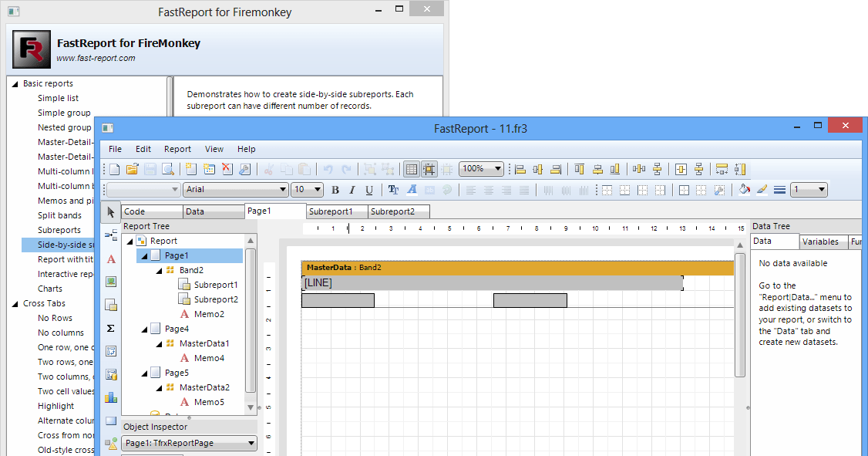Select the Side-by-side subreports demo entry
The width and height of the screenshot is (868, 456).
click(x=62, y=244)
